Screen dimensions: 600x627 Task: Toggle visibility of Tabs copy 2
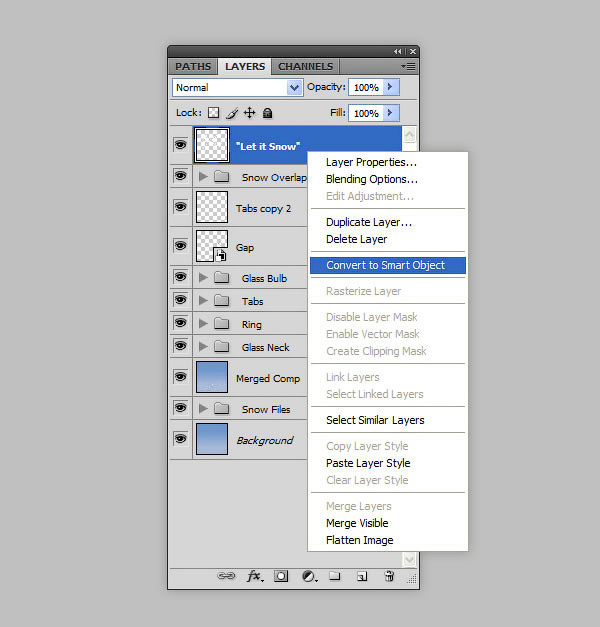point(180,207)
